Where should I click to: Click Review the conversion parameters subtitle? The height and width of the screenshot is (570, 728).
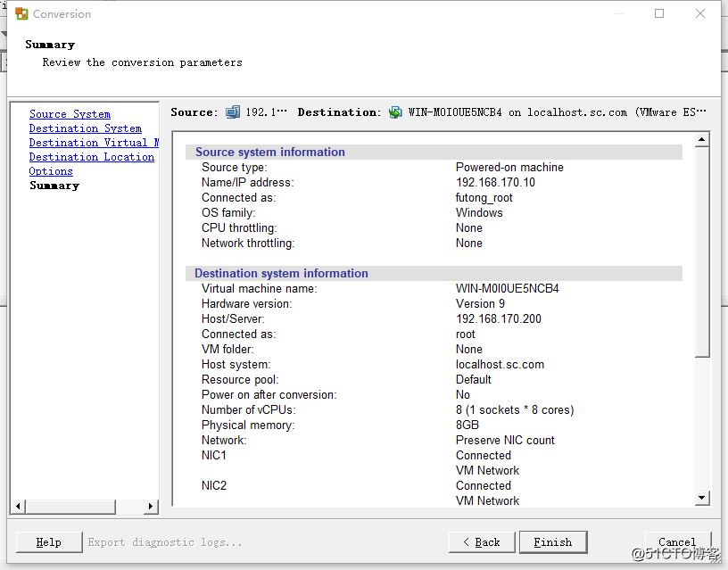(x=143, y=62)
